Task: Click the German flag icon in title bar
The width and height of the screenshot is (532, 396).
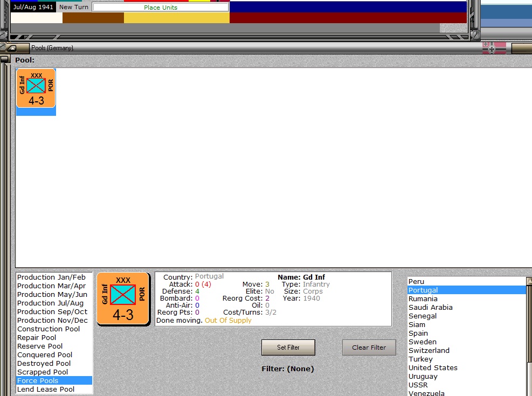Action: pyautogui.click(x=494, y=48)
